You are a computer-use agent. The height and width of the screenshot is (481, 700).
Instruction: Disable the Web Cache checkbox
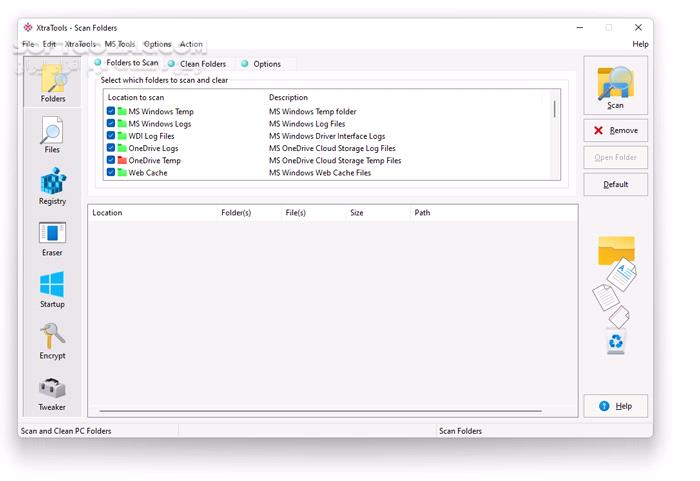coord(111,173)
